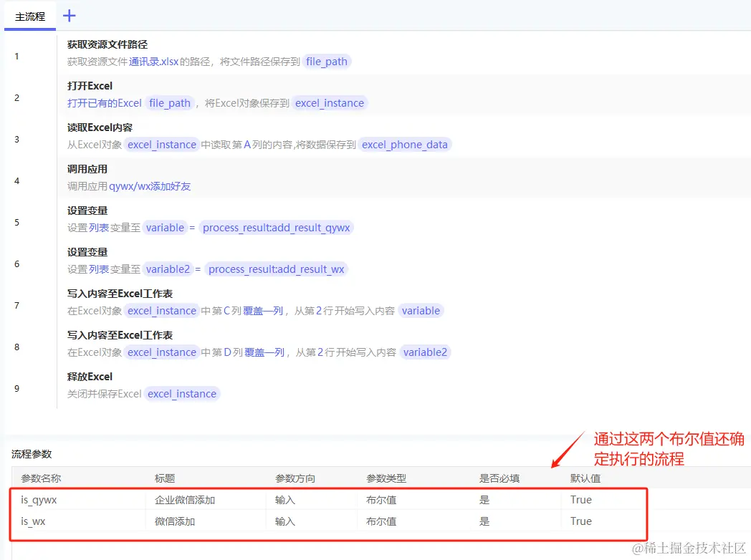Select step 1 获取资源文件路径

click(107, 44)
